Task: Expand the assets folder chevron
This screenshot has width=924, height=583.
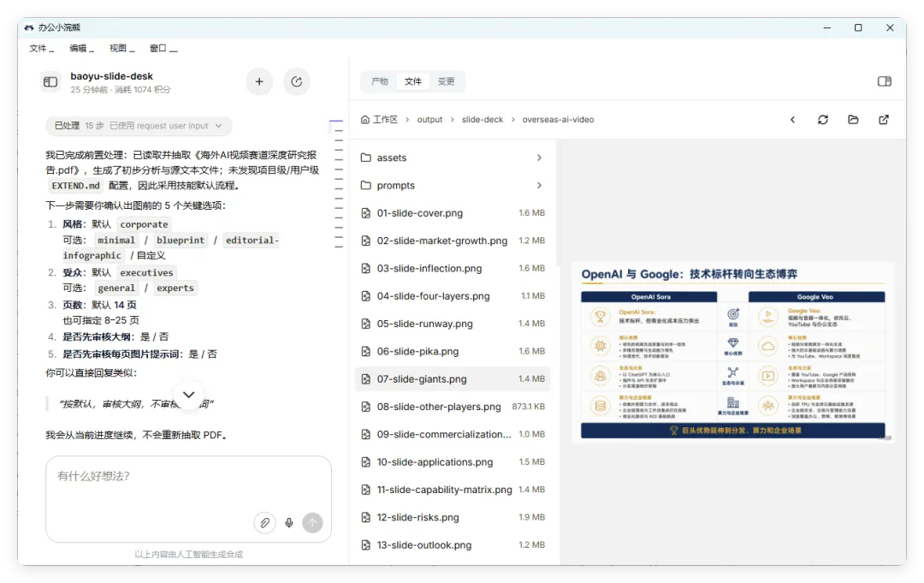Action: (x=539, y=158)
